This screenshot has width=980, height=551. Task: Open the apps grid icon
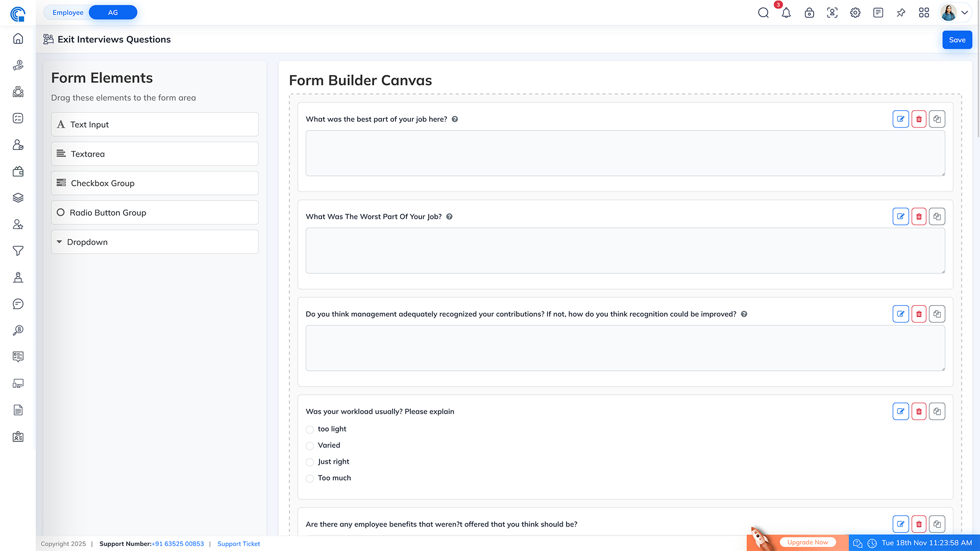tap(924, 13)
